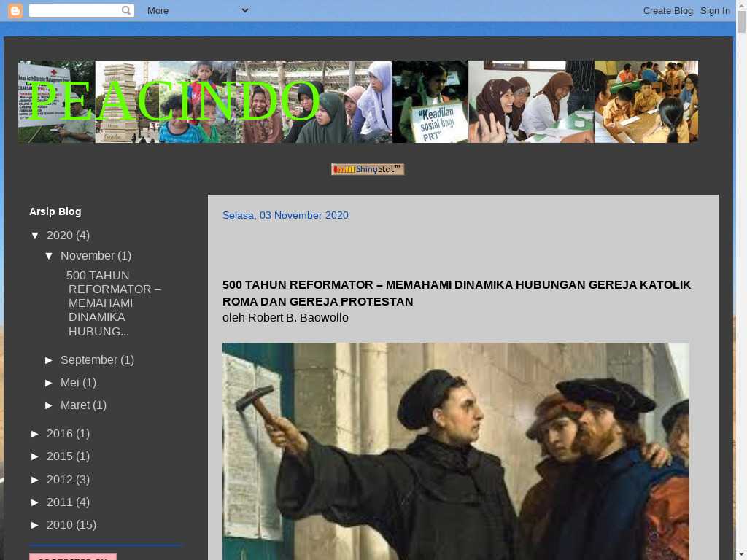This screenshot has height=560, width=747.
Task: Click the ShinyStat counter badge
Action: (368, 169)
